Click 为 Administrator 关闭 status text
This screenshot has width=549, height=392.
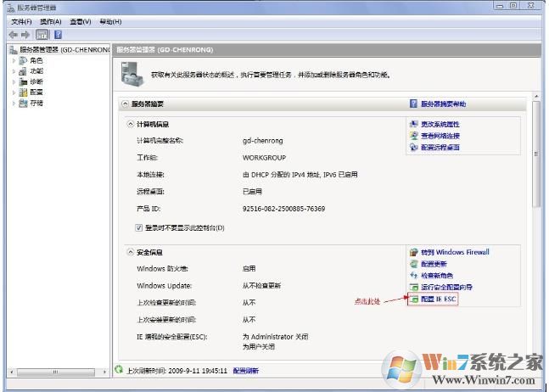pos(275,337)
